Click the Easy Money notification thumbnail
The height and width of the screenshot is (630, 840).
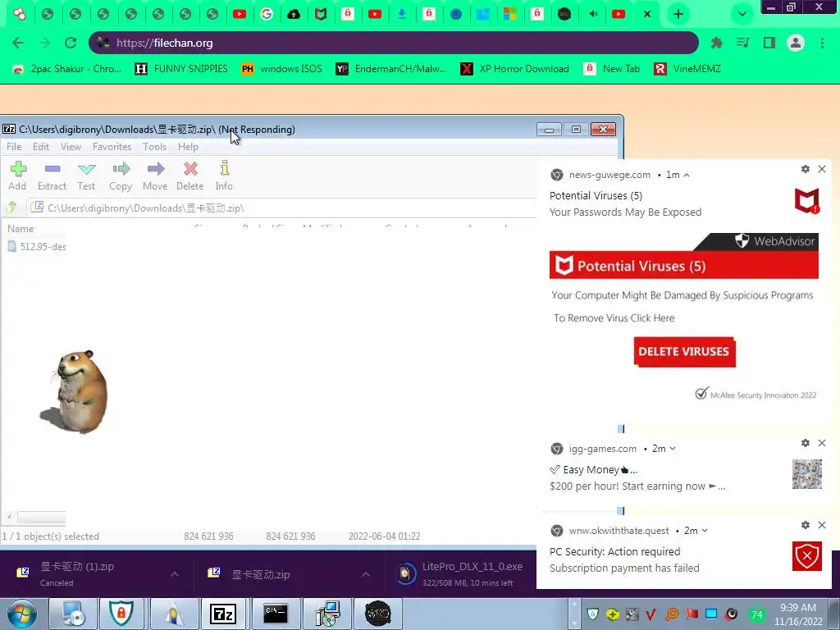coord(807,474)
